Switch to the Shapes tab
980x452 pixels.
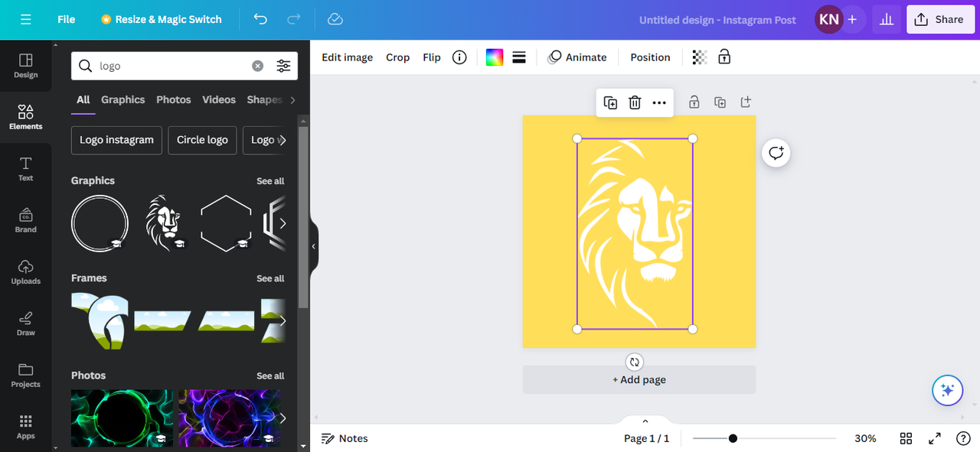(264, 99)
